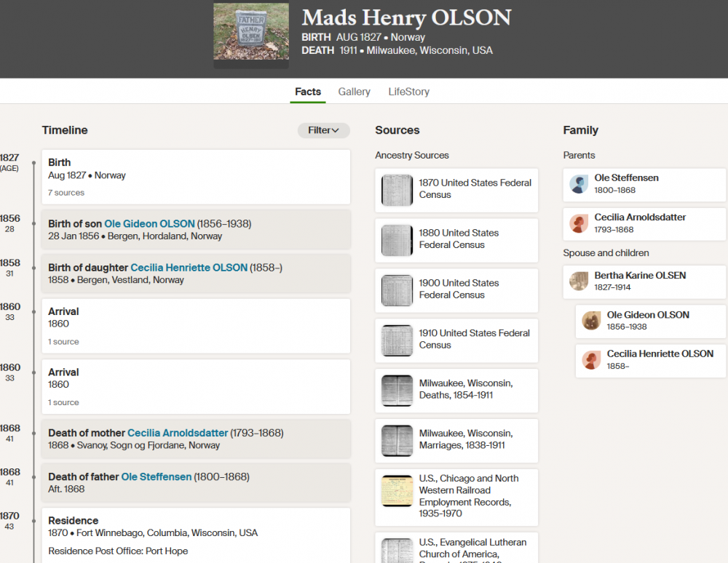Click the 1900 Federal Census document thumbnail
728x563 pixels.
tap(397, 290)
